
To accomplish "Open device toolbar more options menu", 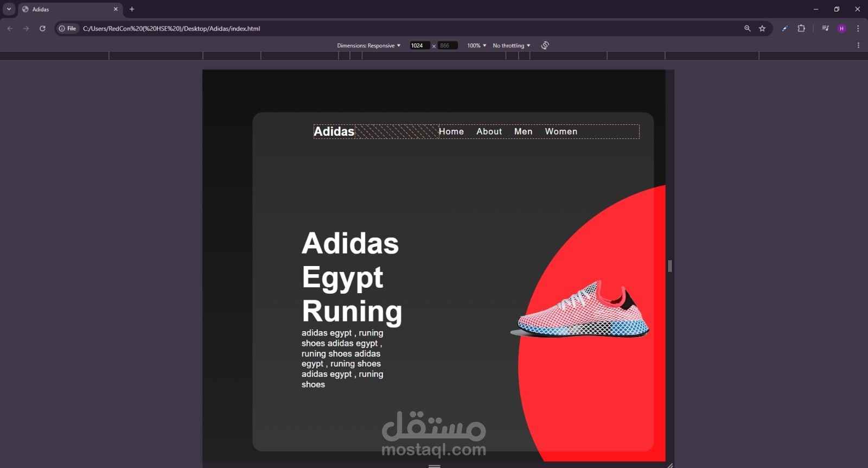I will (858, 46).
